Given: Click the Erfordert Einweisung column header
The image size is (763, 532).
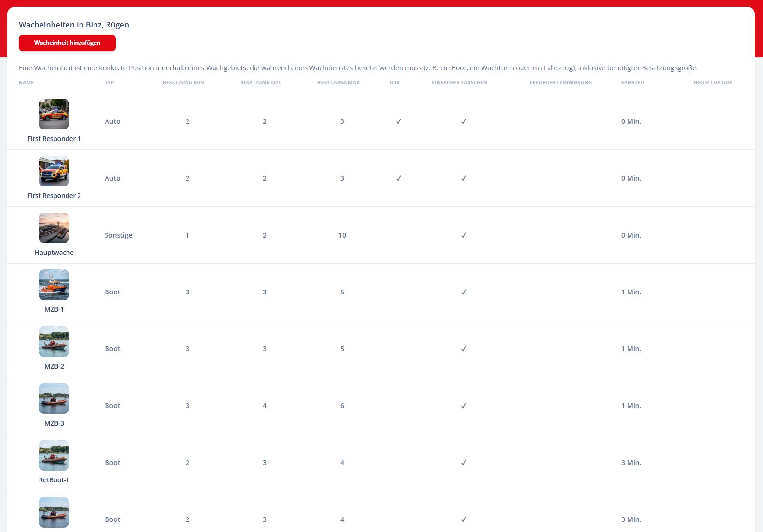Looking at the screenshot, I should pyautogui.click(x=561, y=83).
